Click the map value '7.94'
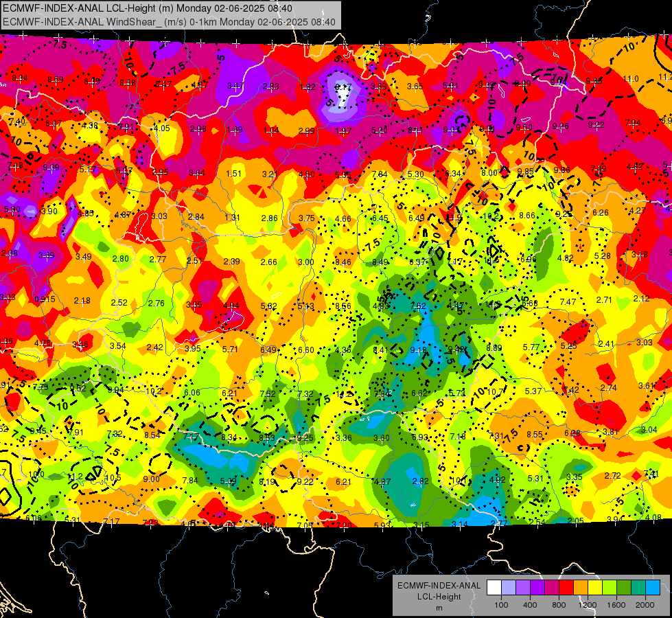 633,123
